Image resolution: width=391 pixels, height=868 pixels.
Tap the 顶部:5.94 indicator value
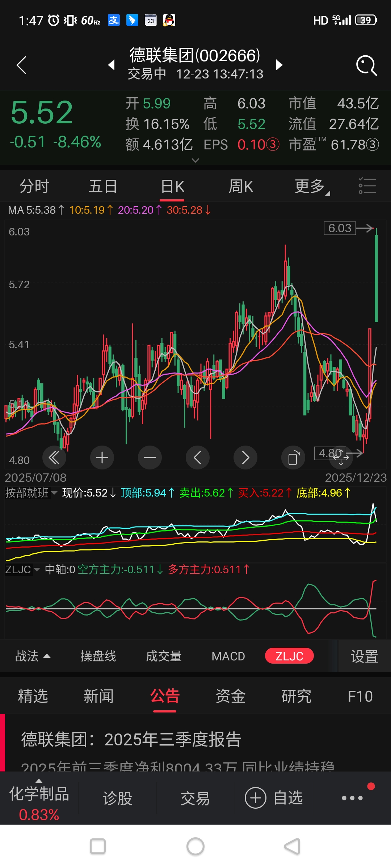[x=148, y=493]
